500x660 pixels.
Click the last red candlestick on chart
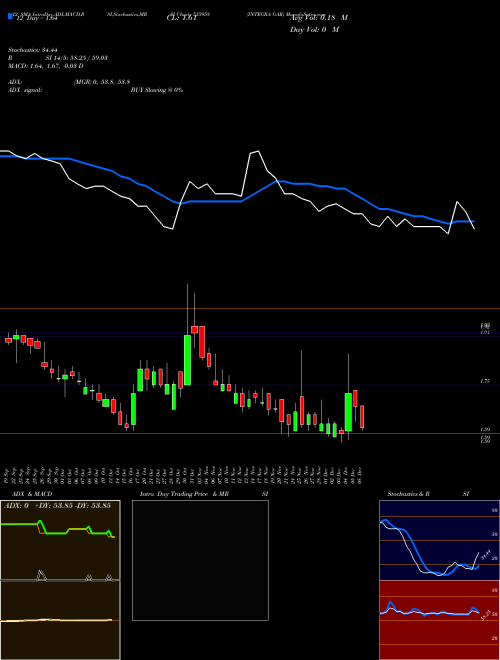pos(362,417)
